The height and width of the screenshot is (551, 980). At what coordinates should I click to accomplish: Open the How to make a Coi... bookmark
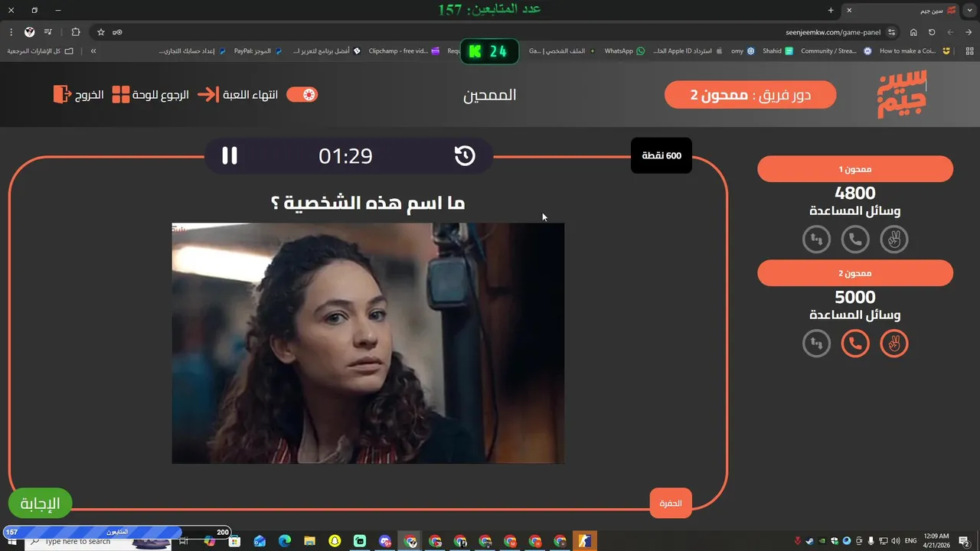(x=915, y=51)
